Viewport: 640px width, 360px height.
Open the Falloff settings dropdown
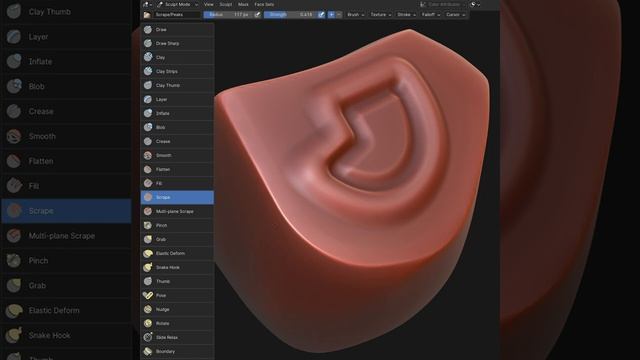pyautogui.click(x=431, y=15)
